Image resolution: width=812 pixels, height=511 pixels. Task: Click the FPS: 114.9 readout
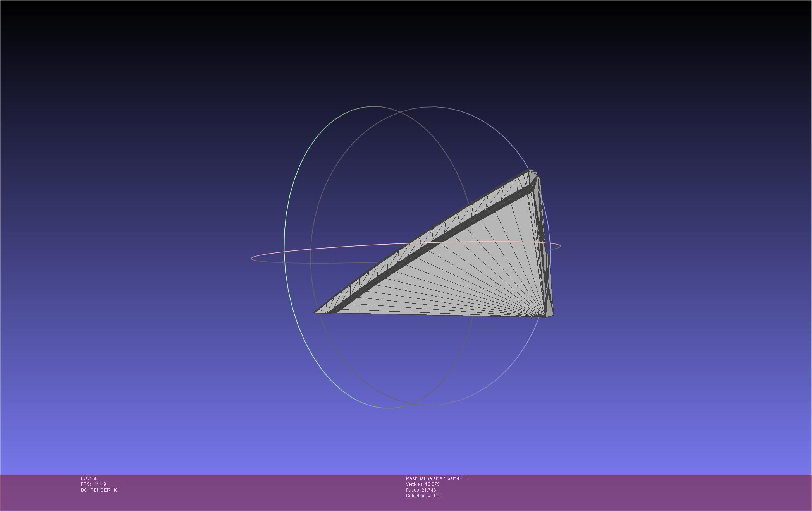tap(93, 484)
